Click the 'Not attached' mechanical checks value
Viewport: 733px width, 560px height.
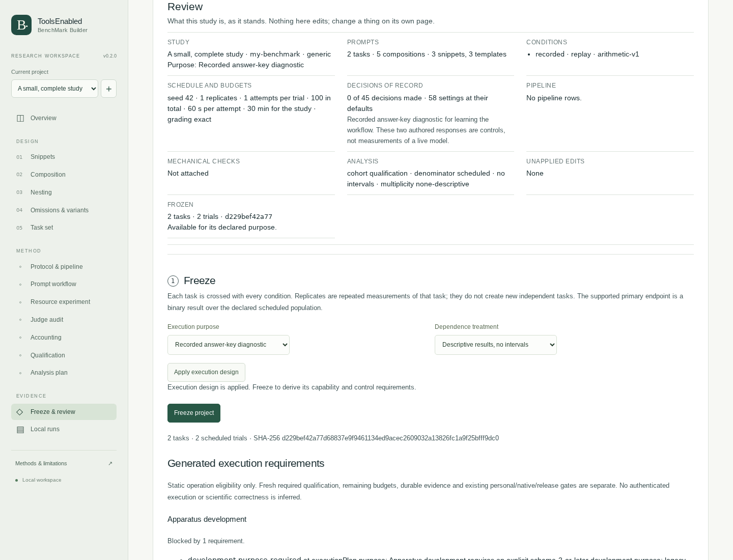point(188,174)
